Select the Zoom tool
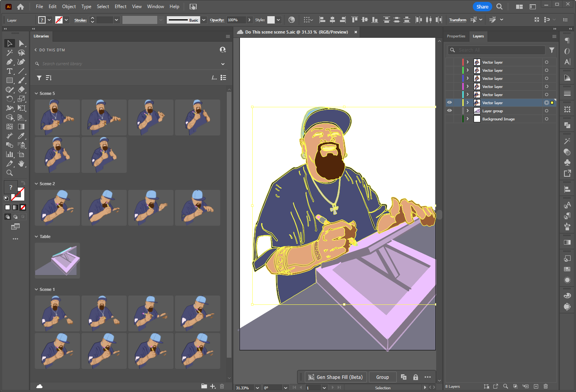Image resolution: width=576 pixels, height=392 pixels. [10, 173]
